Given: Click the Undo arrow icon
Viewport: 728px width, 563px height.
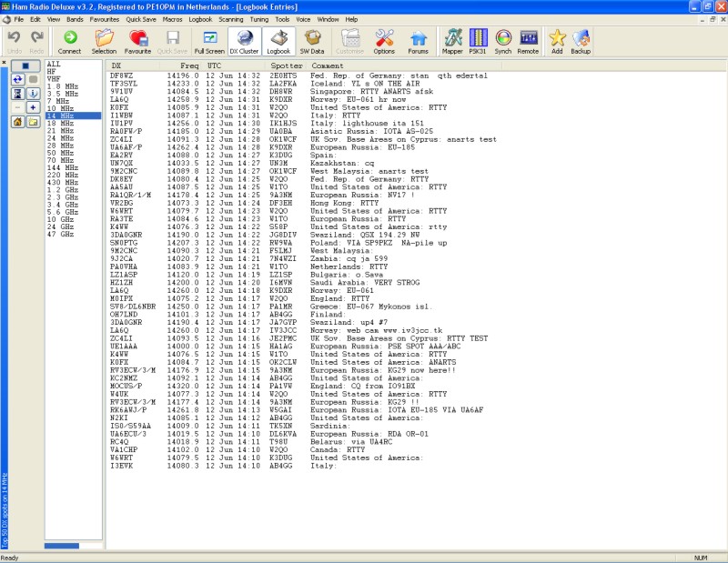Looking at the screenshot, I should [15, 42].
